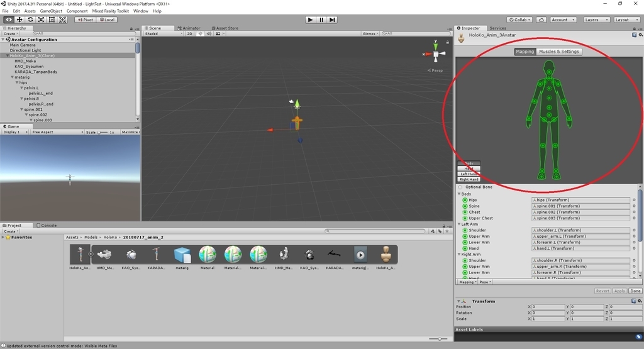Click the head bone circle on avatar

tap(549, 72)
